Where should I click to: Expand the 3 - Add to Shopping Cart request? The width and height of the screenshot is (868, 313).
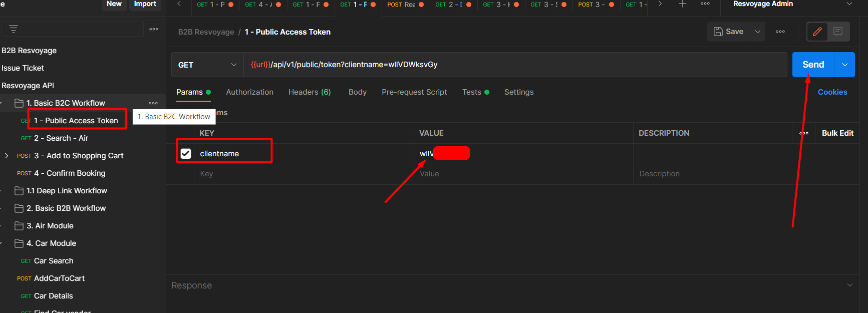7,156
